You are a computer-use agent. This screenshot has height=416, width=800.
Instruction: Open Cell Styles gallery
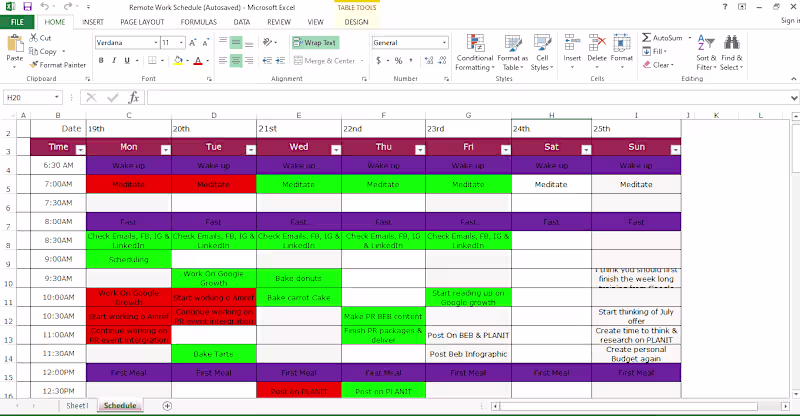coord(542,43)
